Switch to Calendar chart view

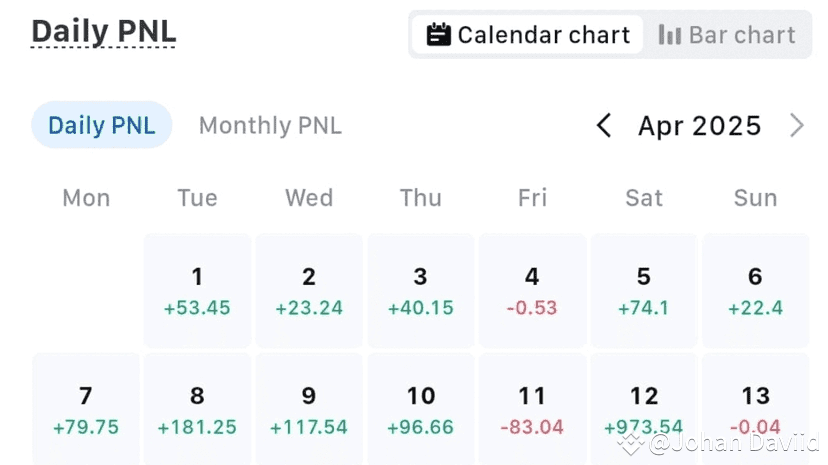(x=528, y=35)
